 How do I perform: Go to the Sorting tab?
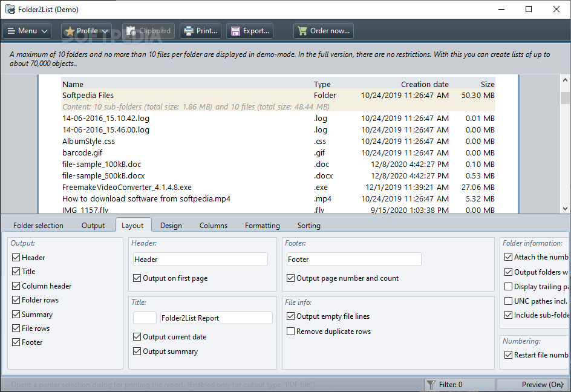pos(309,226)
